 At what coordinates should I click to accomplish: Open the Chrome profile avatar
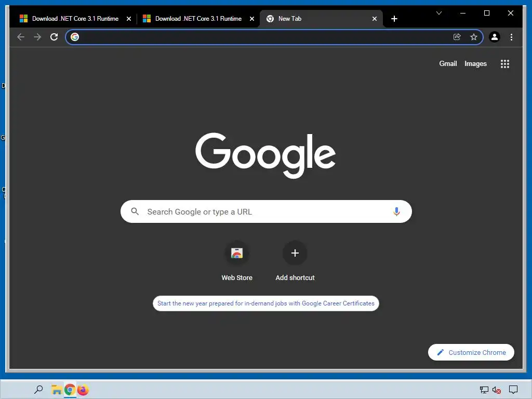click(x=495, y=37)
